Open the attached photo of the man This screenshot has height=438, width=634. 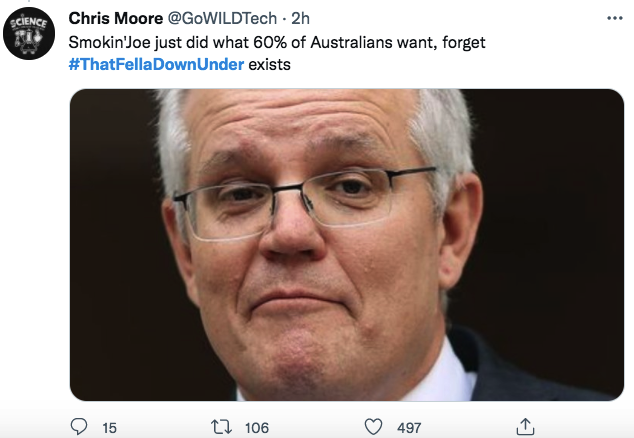click(x=347, y=245)
